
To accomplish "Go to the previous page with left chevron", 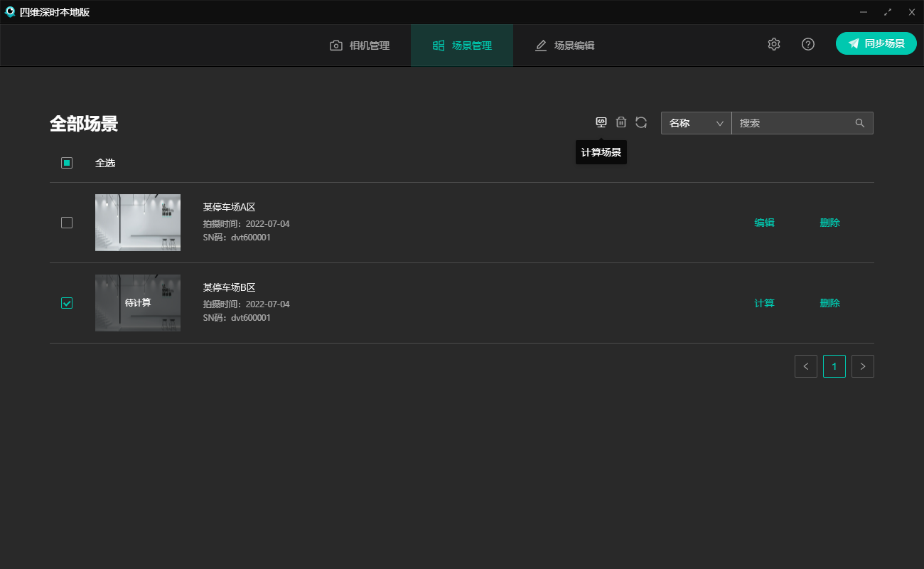I will tap(806, 366).
